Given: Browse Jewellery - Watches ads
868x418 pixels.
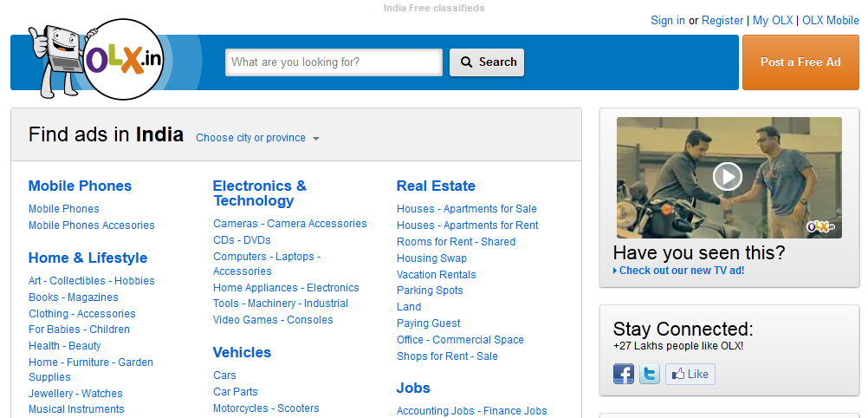Looking at the screenshot, I should tap(75, 393).
